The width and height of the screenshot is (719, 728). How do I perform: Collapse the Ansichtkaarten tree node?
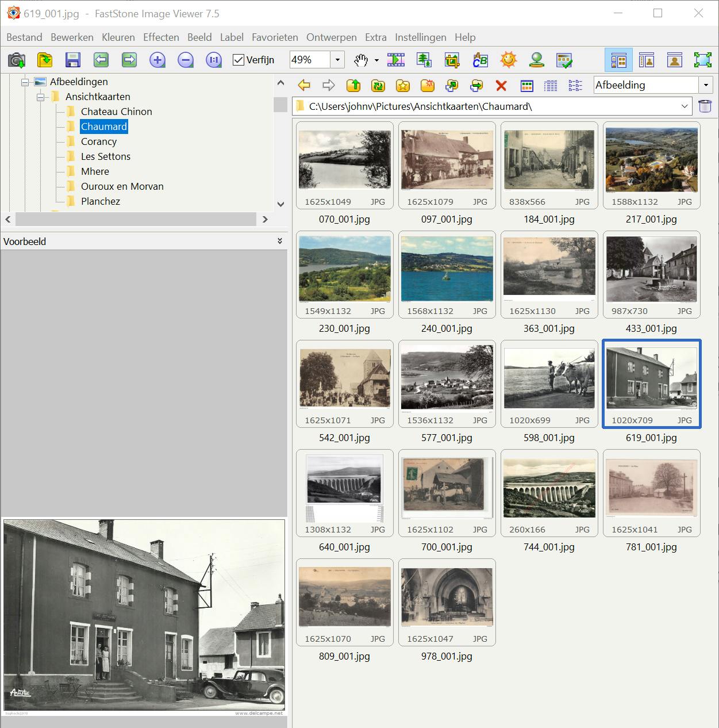[x=40, y=97]
